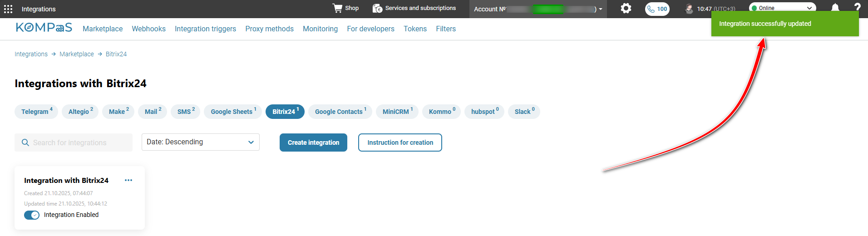Disable the Integration Enabled switch
Viewport: 868px width, 236px height.
pyautogui.click(x=32, y=215)
